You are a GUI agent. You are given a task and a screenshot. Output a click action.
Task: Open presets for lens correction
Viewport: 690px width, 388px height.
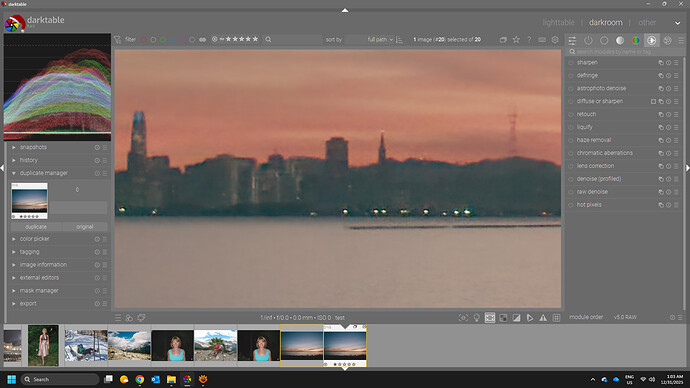coord(676,166)
